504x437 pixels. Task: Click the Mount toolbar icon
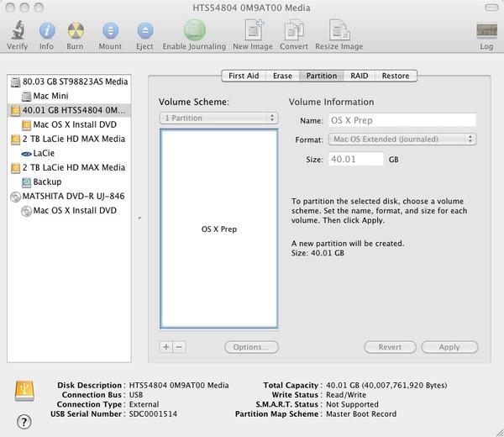pos(110,30)
